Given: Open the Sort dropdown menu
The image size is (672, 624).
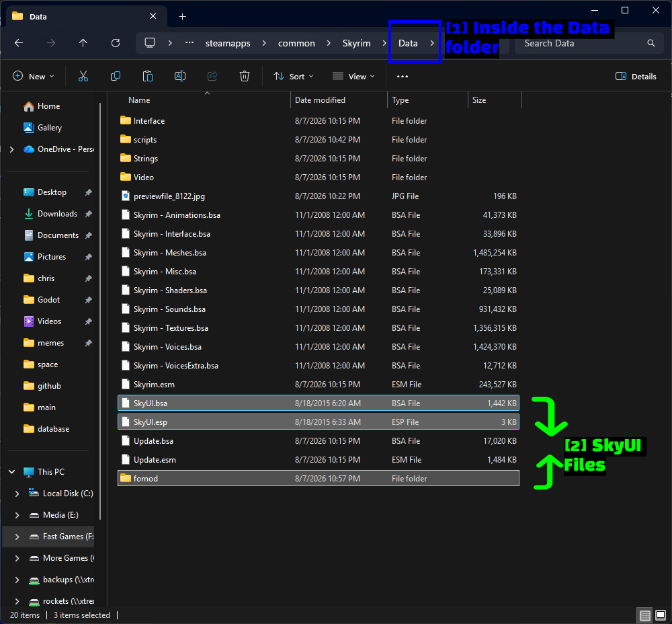Looking at the screenshot, I should pos(294,77).
